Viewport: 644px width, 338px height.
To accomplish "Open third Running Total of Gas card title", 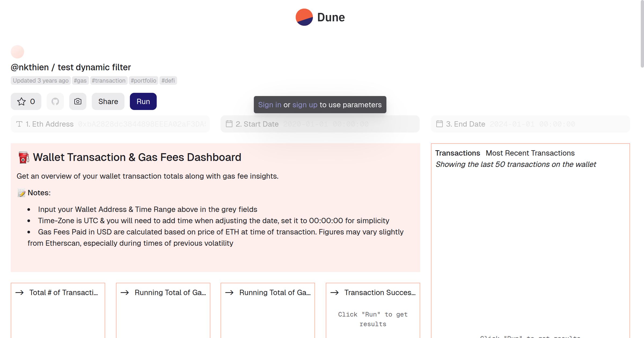I will click(275, 292).
